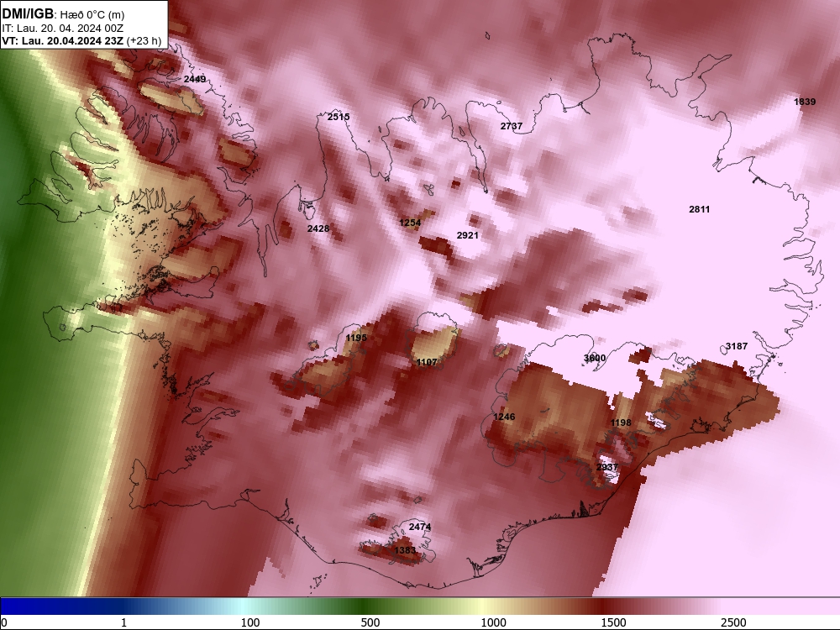Click the 100 label on the color scale

(x=250, y=622)
